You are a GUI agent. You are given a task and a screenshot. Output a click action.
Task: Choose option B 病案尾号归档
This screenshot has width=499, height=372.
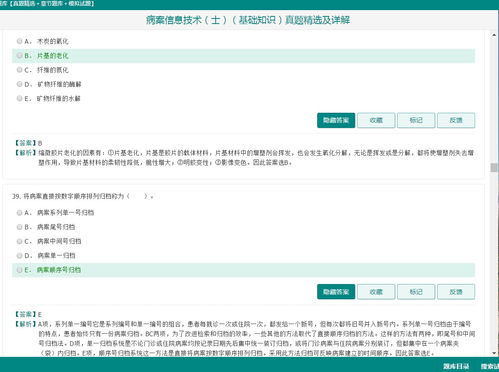(x=19, y=227)
